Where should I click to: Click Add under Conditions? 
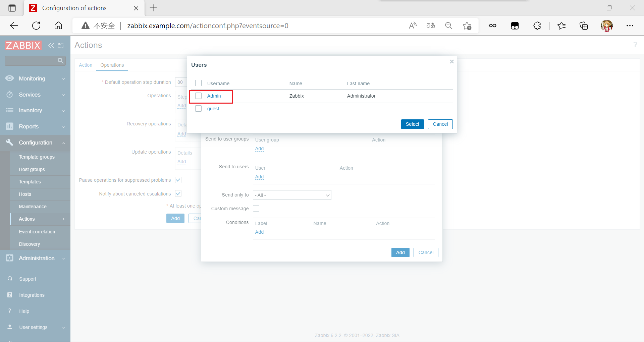coord(259,232)
